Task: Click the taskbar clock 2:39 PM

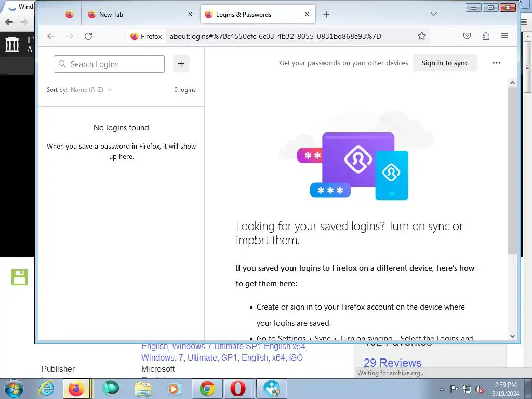Action: click(x=506, y=385)
